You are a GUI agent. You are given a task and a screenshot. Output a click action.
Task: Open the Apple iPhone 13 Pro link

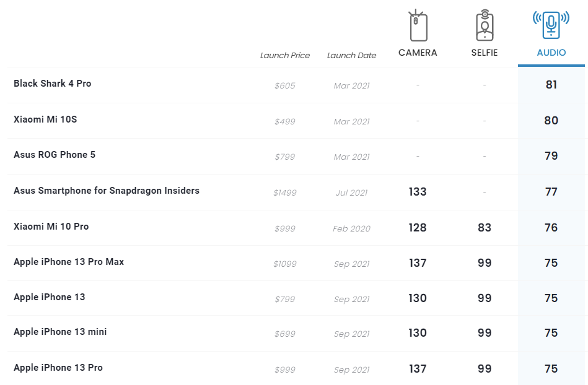click(58, 368)
